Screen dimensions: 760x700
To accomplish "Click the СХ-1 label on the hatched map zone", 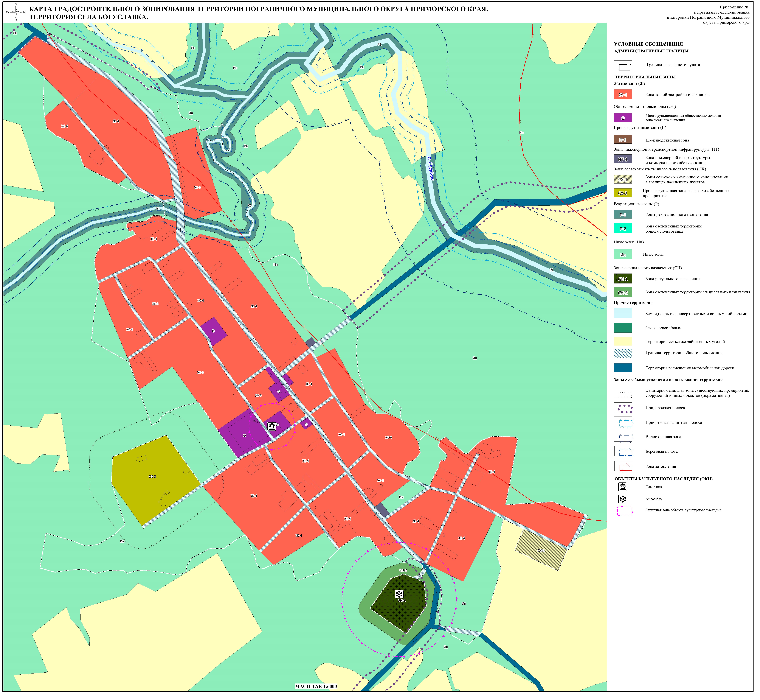I will point(541,551).
